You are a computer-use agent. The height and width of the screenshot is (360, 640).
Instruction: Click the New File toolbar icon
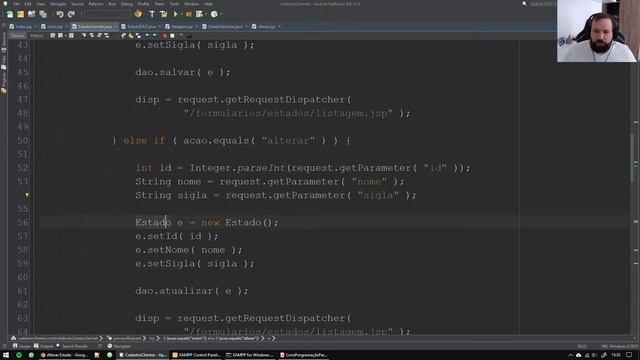pos(10,14)
